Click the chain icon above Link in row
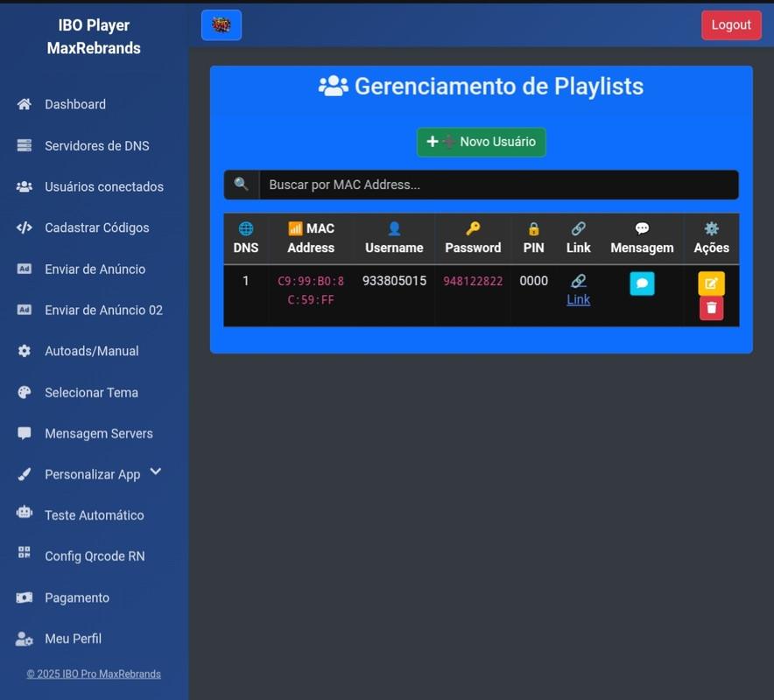The height and width of the screenshot is (700, 774). 578,281
